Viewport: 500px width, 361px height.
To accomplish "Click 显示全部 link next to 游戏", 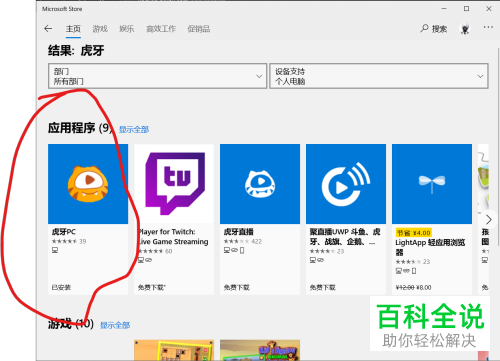I will click(x=115, y=325).
